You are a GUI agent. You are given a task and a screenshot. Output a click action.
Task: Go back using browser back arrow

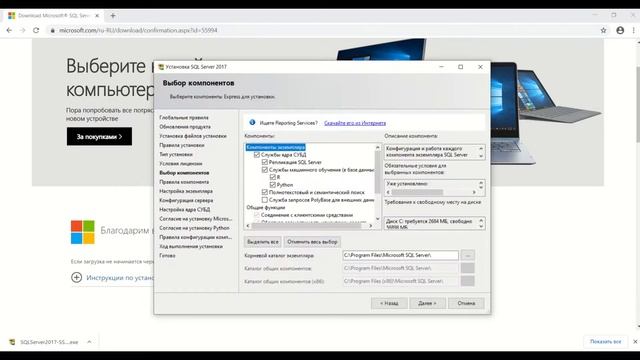[x=9, y=30]
